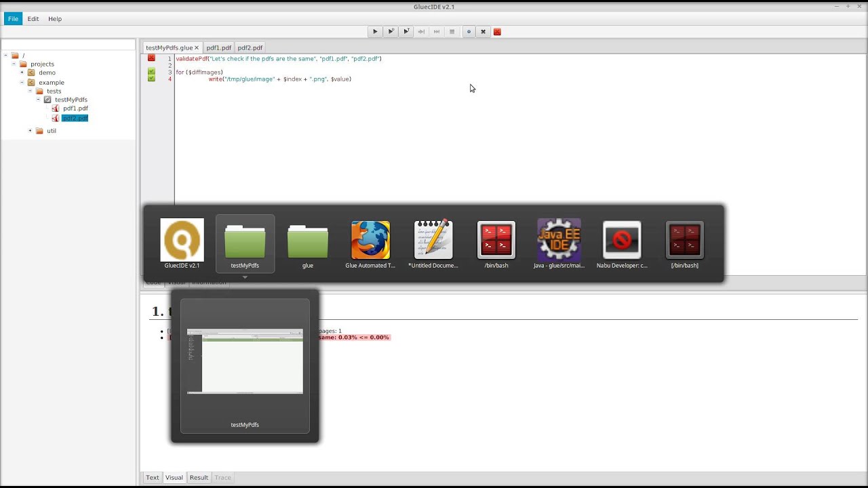
Task: Select pdf1.pdf in project tree
Action: (x=75, y=108)
